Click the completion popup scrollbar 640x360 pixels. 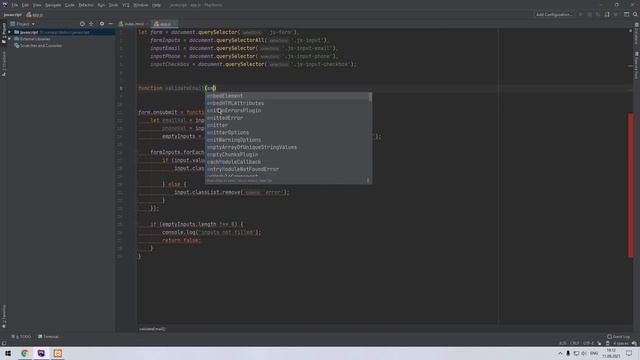click(370, 97)
